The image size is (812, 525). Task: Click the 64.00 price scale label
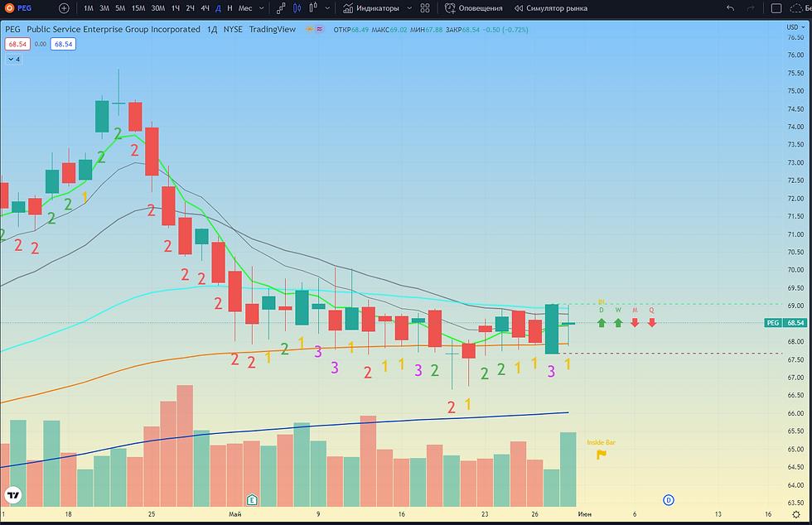tap(795, 485)
